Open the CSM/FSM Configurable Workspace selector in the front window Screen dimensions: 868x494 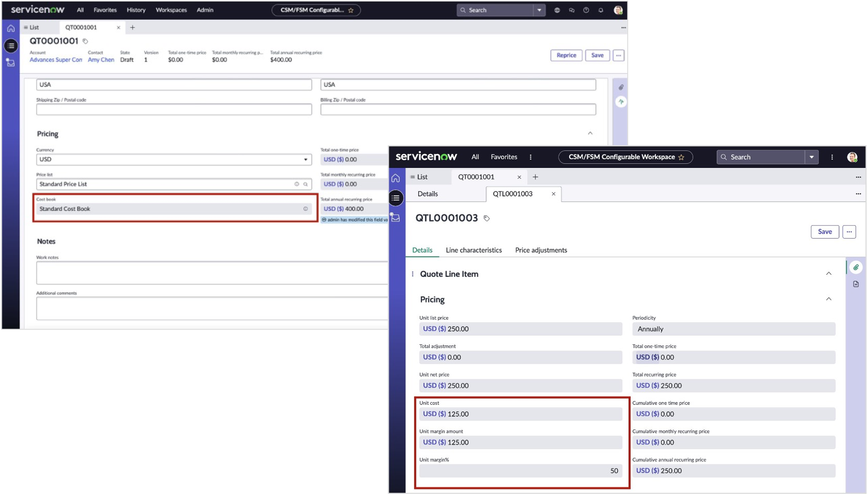[x=625, y=157]
